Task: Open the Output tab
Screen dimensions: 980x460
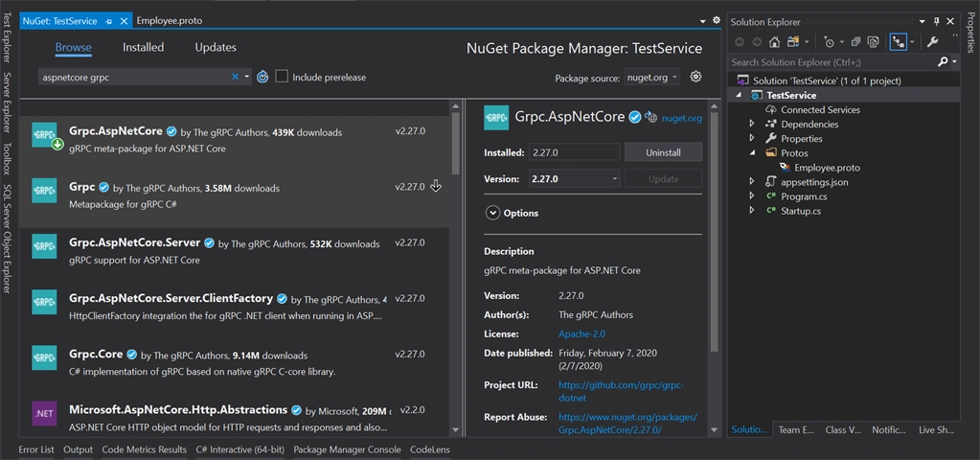Action: 79,449
